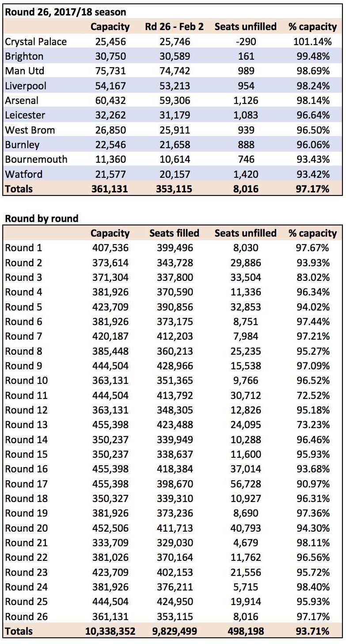The height and width of the screenshot is (644, 346).
Task: Select Man Utd capacity value 75,731
Action: [110, 71]
